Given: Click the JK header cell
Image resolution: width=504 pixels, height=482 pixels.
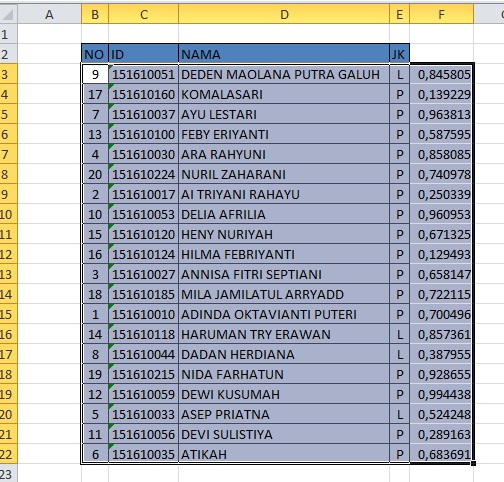Looking at the screenshot, I should 399,54.
